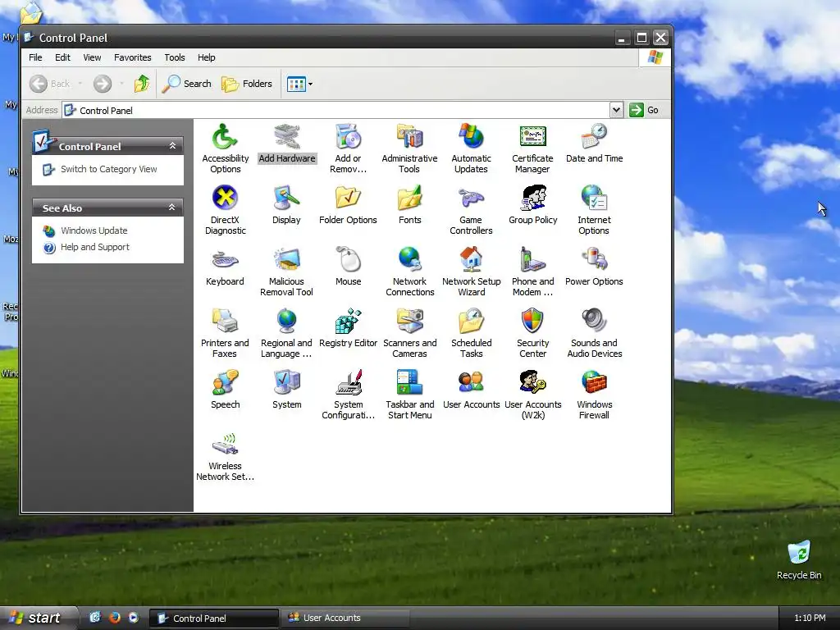Open the Edit menu
This screenshot has width=840, height=630.
pos(62,57)
